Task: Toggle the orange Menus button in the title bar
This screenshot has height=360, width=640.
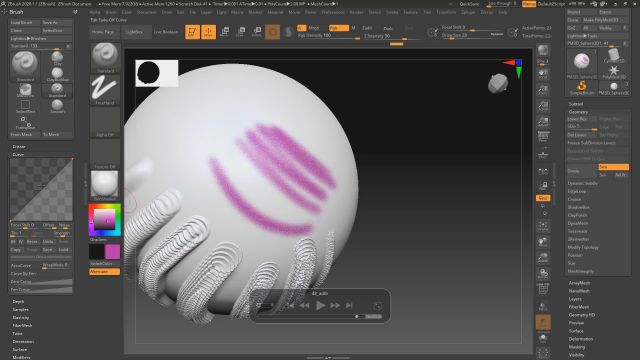Action: (x=529, y=4)
